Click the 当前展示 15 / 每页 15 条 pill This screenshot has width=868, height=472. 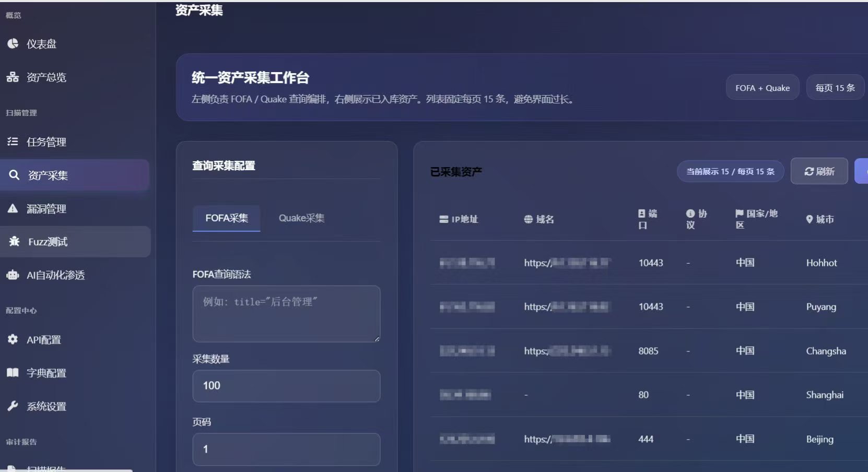[730, 171]
